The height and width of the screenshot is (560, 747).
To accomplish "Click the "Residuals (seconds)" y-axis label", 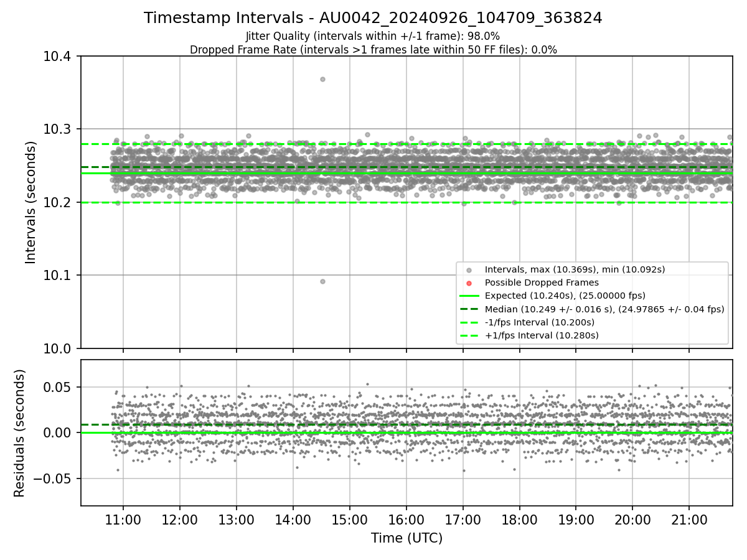I will click(20, 433).
